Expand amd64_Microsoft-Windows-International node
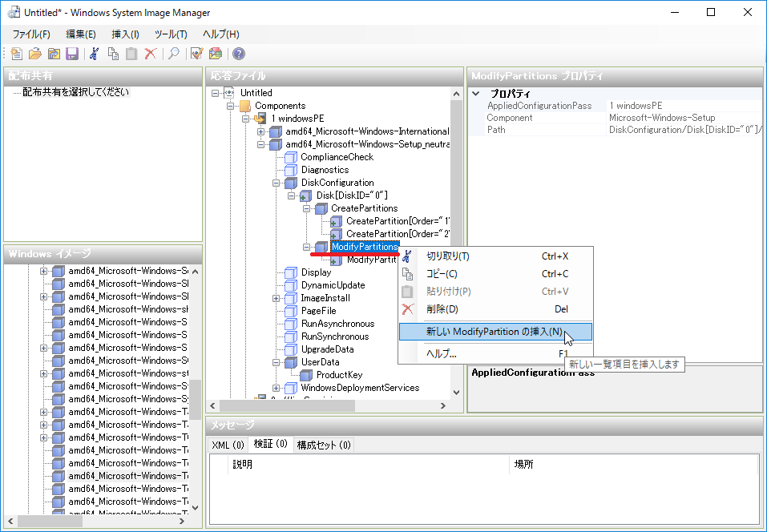 [x=260, y=131]
